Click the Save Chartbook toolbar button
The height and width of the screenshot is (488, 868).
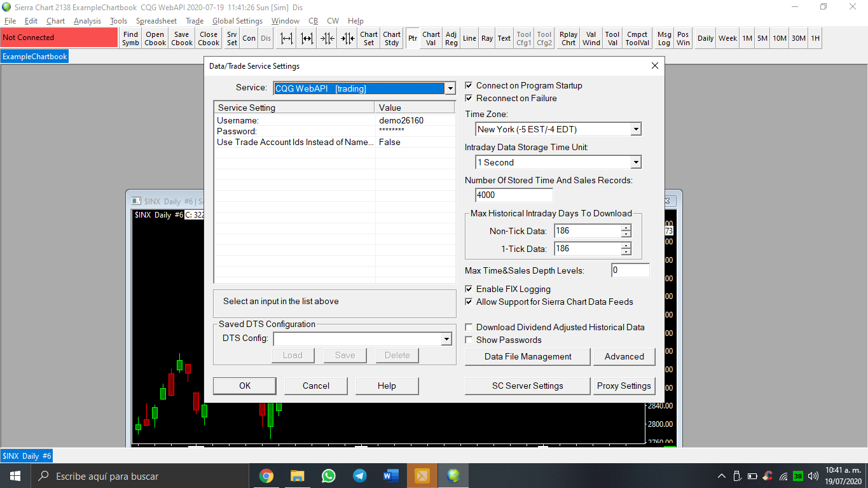coord(182,38)
